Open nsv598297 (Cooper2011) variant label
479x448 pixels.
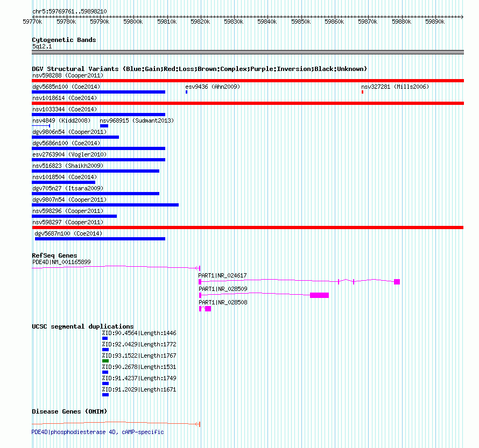click(x=68, y=222)
